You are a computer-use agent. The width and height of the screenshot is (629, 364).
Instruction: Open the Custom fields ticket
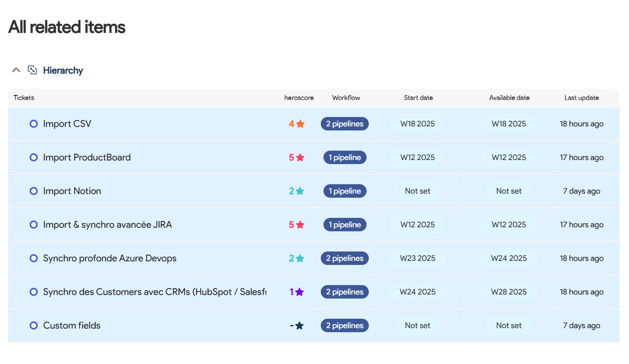[x=72, y=325]
